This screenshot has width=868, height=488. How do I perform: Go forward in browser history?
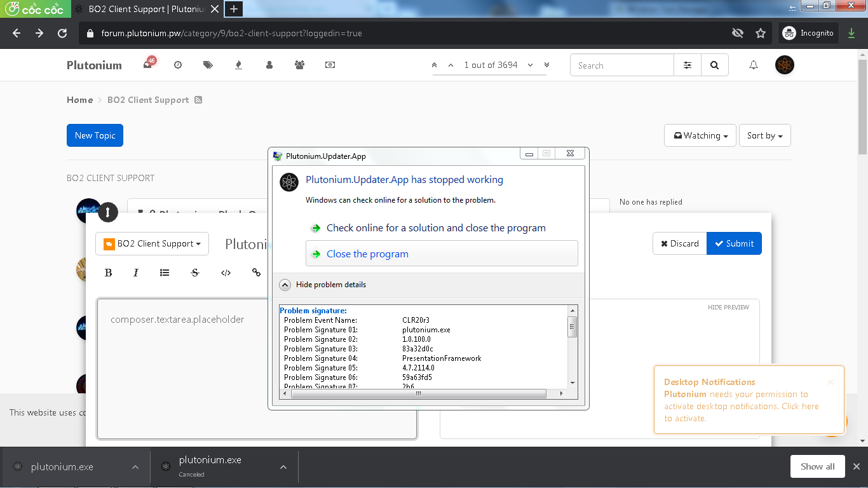pyautogui.click(x=39, y=33)
